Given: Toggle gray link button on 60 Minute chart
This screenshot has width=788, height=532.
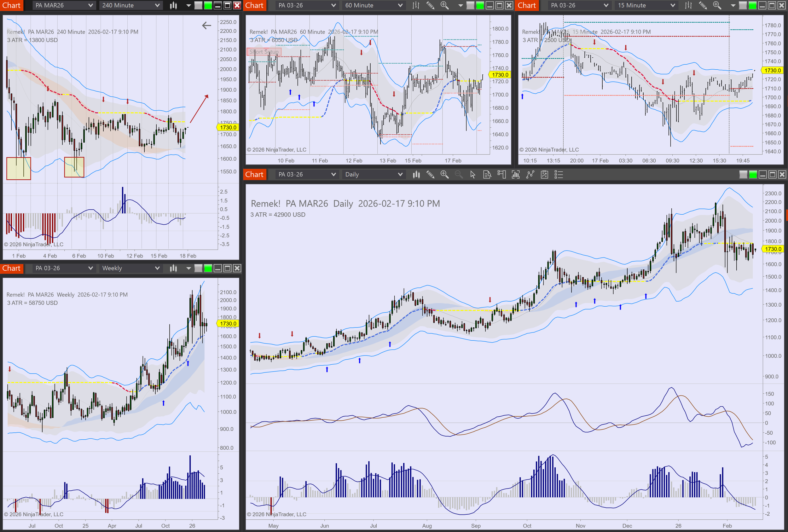Looking at the screenshot, I should tap(470, 5).
